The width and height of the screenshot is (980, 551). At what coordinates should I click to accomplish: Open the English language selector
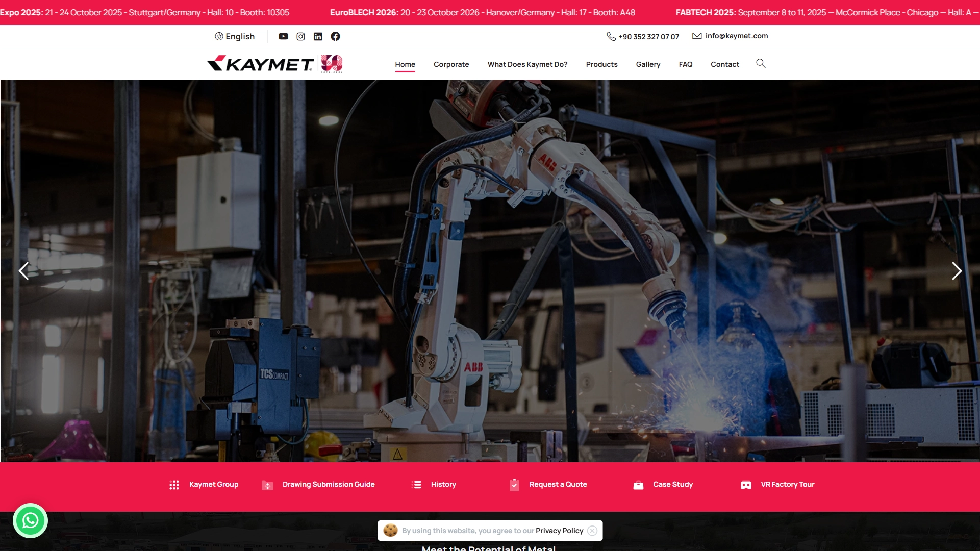tap(235, 36)
